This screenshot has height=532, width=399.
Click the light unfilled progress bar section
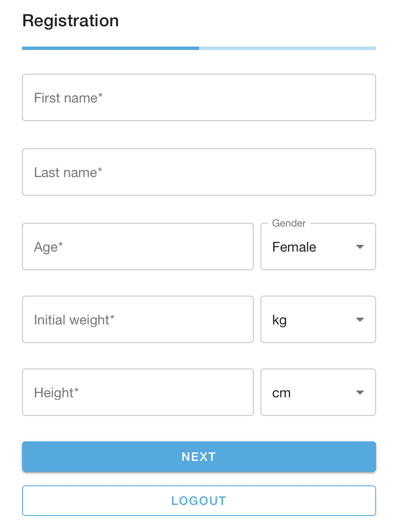tap(287, 48)
